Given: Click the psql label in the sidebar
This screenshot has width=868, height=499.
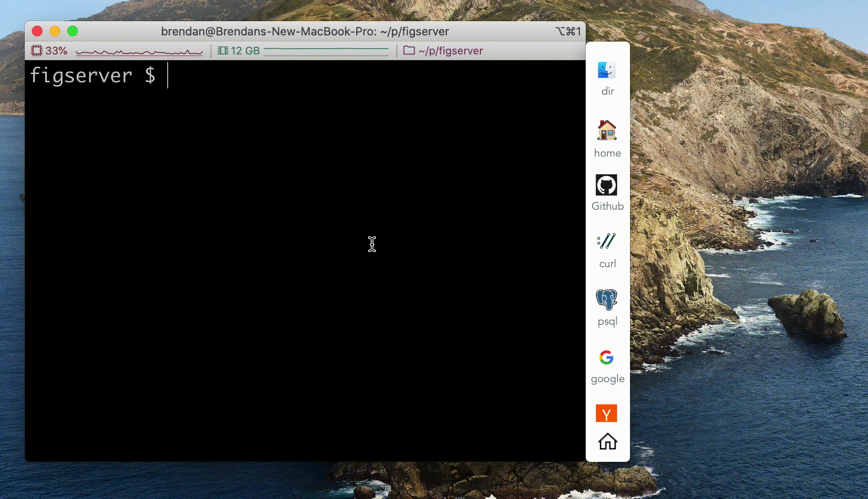Looking at the screenshot, I should [607, 322].
